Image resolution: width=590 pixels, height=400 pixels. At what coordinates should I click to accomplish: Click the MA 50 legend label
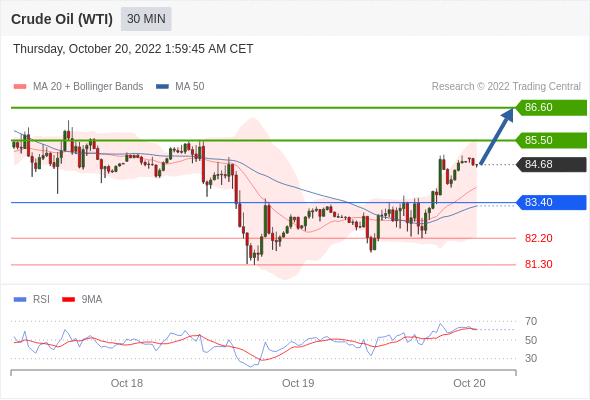190,87
